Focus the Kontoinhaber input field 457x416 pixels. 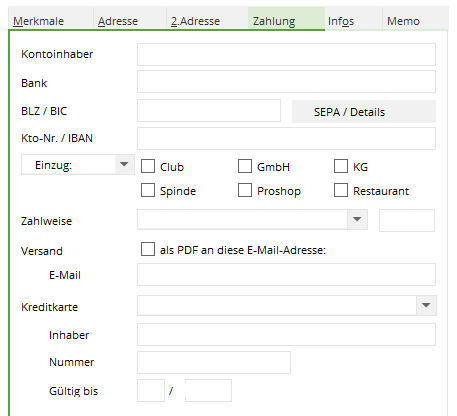point(286,54)
